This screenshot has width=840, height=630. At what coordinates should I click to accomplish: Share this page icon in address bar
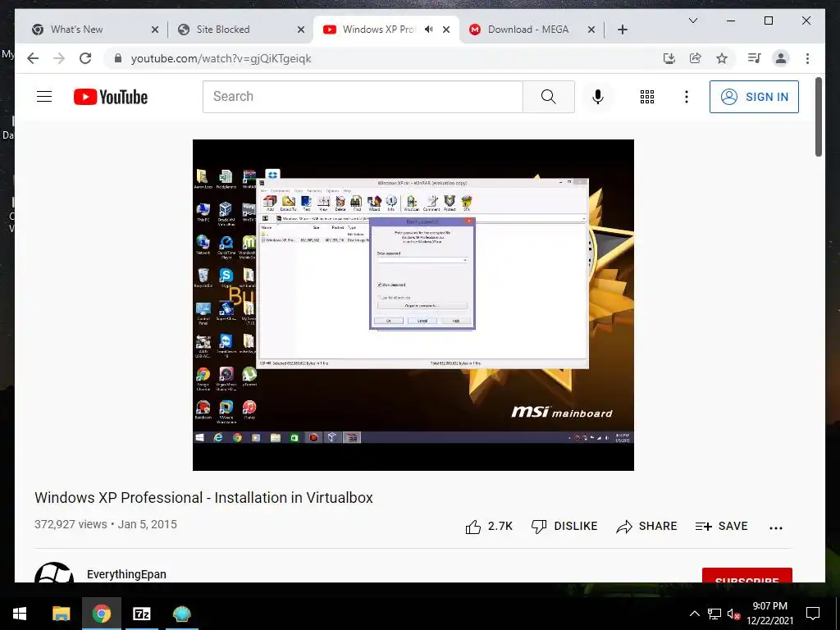coord(696,58)
